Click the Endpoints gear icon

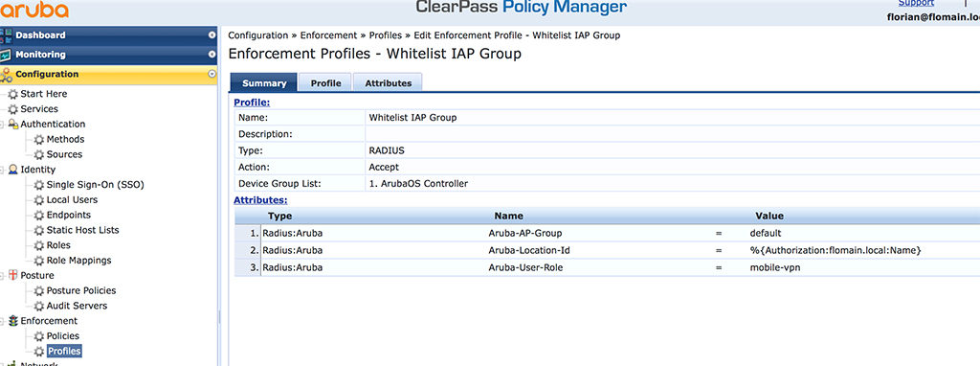click(39, 216)
